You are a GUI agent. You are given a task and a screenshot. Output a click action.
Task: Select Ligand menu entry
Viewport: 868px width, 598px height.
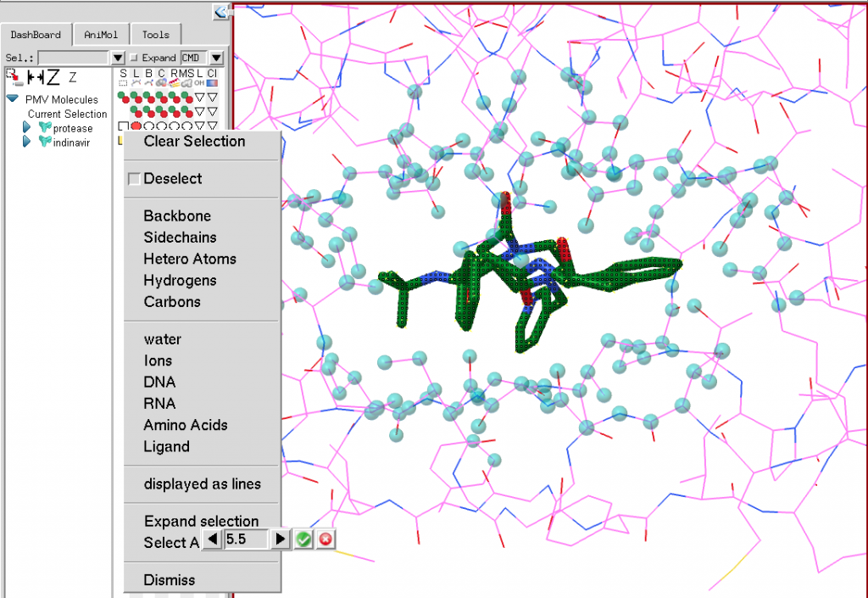point(166,447)
